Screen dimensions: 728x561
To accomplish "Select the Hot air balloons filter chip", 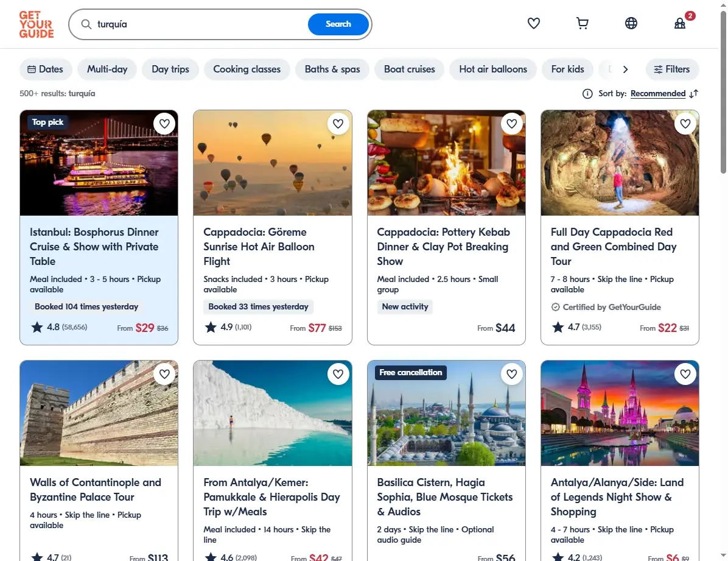I will click(493, 69).
